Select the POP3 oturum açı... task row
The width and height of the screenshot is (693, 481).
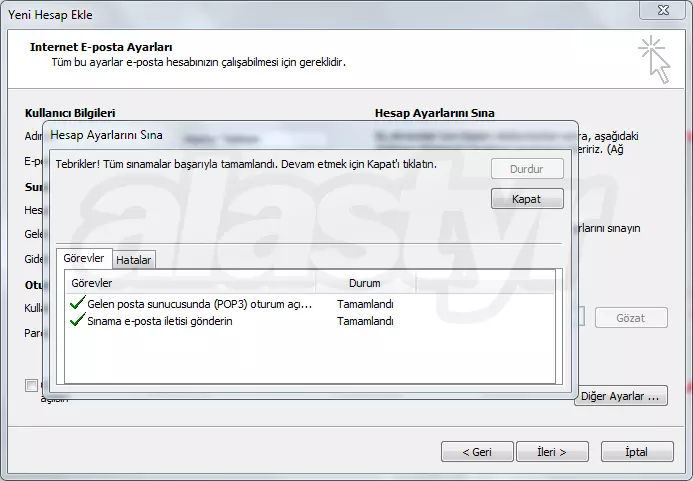point(309,304)
